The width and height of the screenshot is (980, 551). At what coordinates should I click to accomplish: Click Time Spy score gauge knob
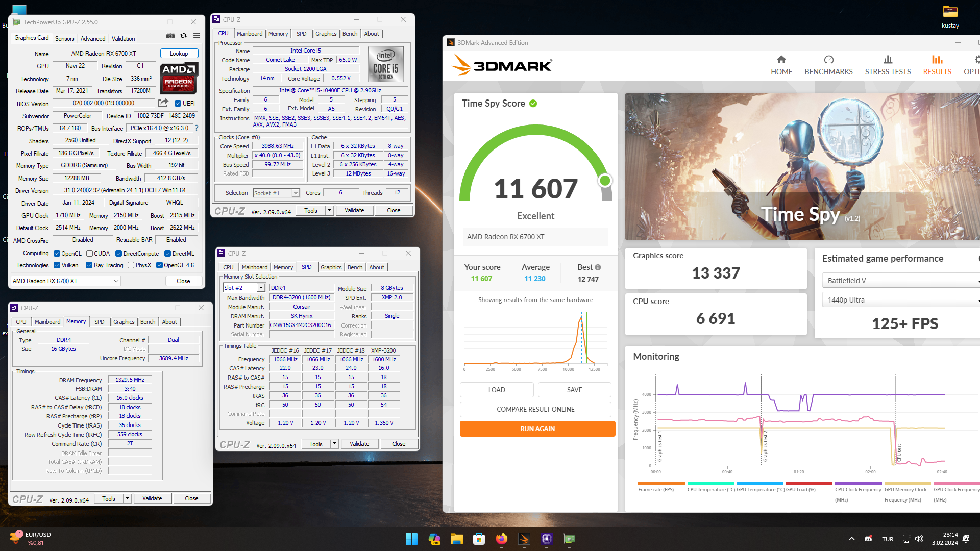point(605,181)
